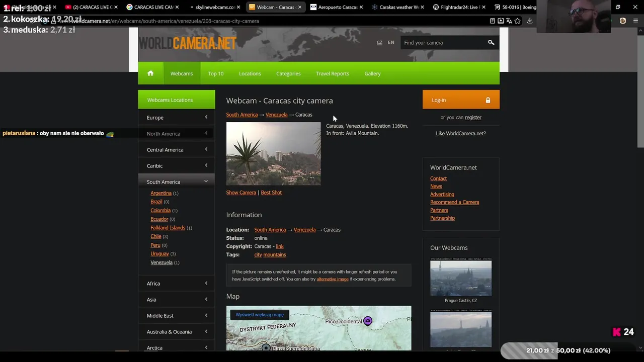Screen dimensions: 644x362
Task: Switch language to EN
Action: click(x=391, y=43)
